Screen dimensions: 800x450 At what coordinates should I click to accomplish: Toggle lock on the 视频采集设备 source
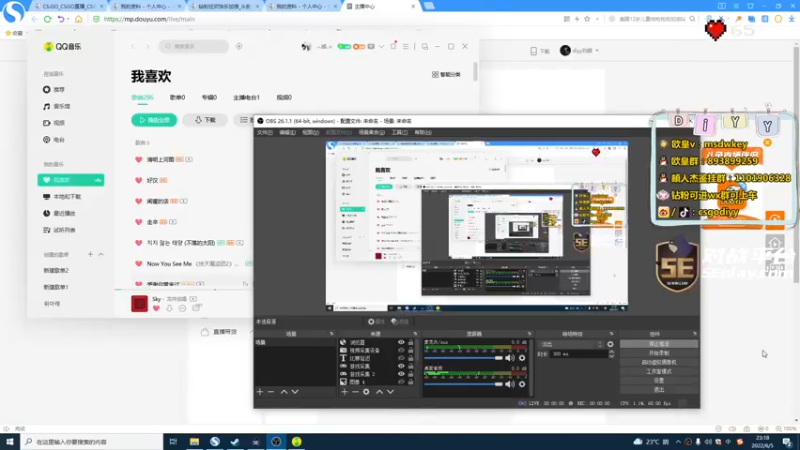pyautogui.click(x=411, y=351)
